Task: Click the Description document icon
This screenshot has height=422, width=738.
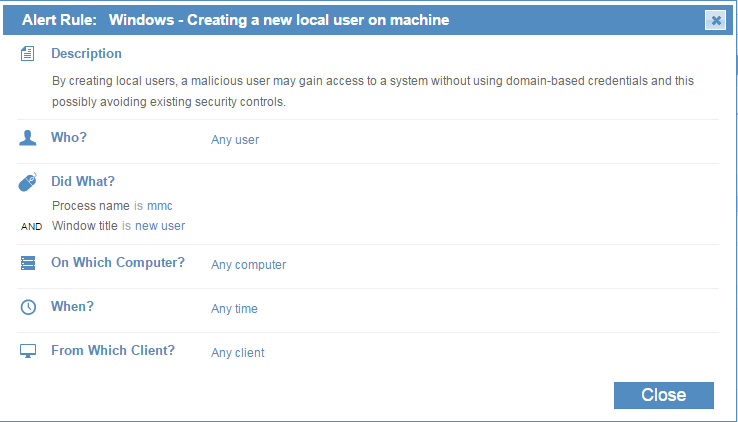Action: coord(28,54)
